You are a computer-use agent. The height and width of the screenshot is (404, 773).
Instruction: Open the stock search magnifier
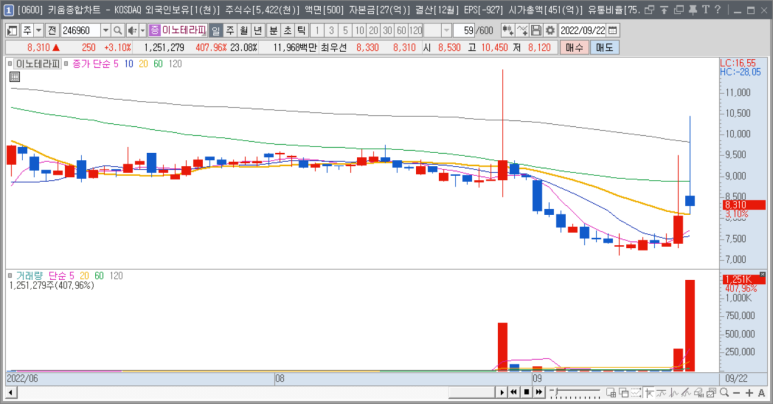pos(117,31)
